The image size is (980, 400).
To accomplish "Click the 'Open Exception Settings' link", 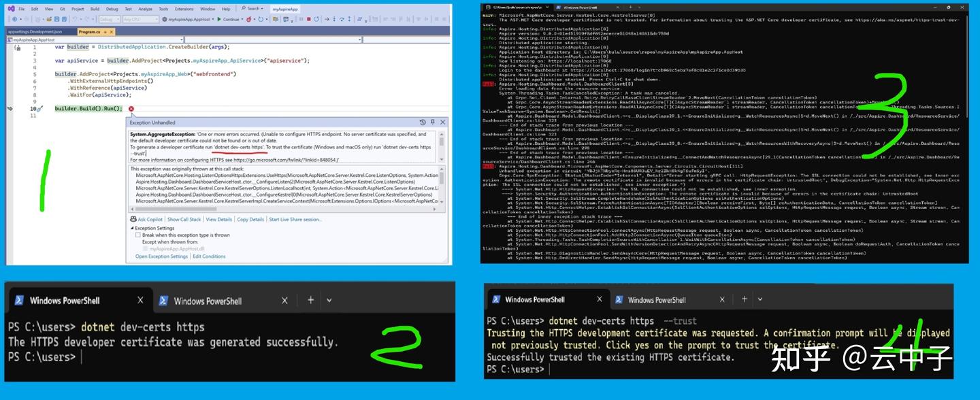I will 161,255.
